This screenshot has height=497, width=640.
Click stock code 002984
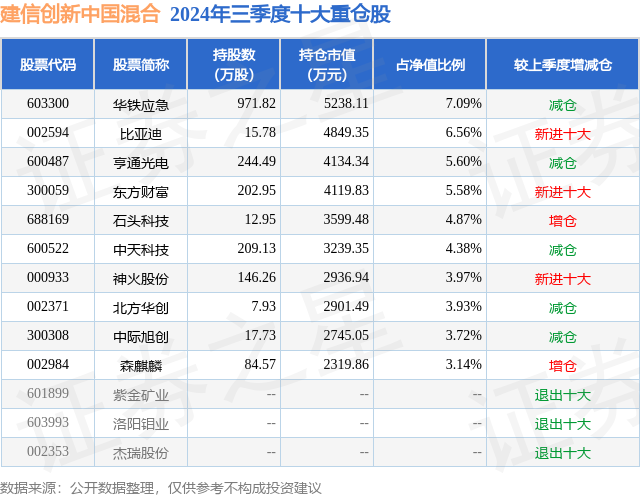(48, 364)
